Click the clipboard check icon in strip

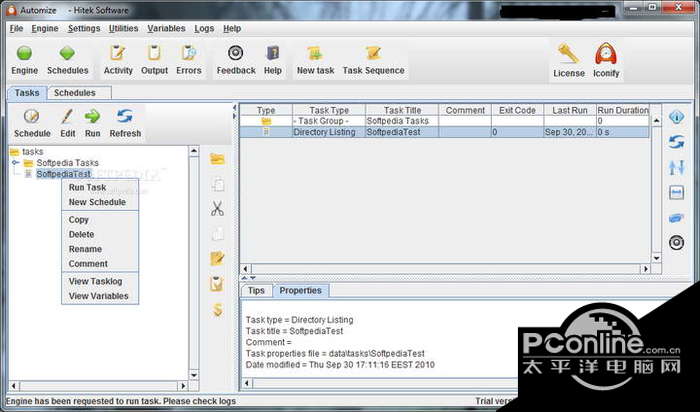(217, 284)
